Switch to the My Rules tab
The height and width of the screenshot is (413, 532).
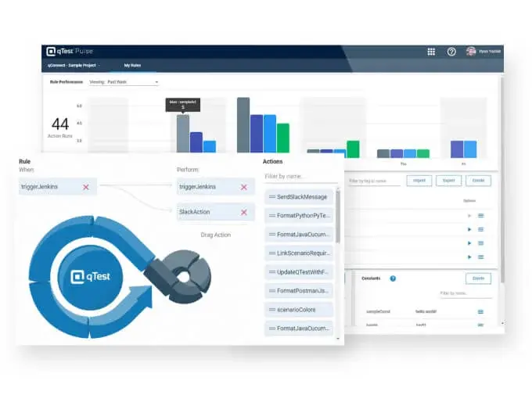132,66
